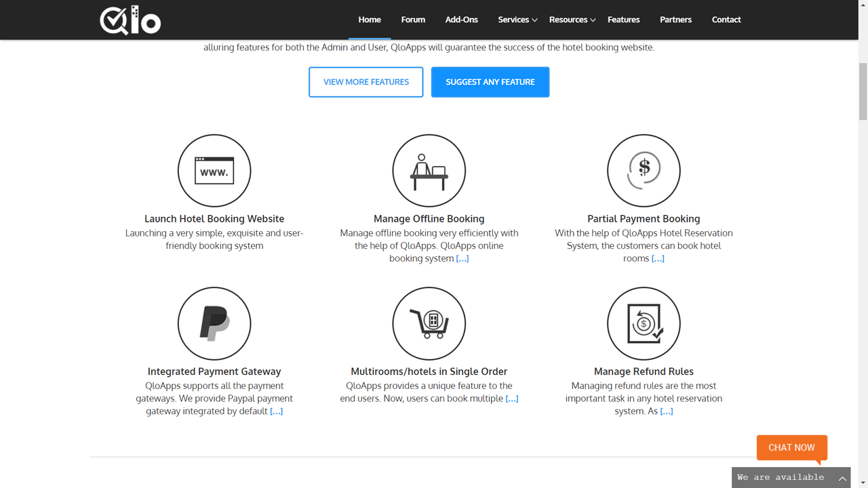Image resolution: width=868 pixels, height=488 pixels.
Task: Click the Services menu label
Action: [x=513, y=20]
